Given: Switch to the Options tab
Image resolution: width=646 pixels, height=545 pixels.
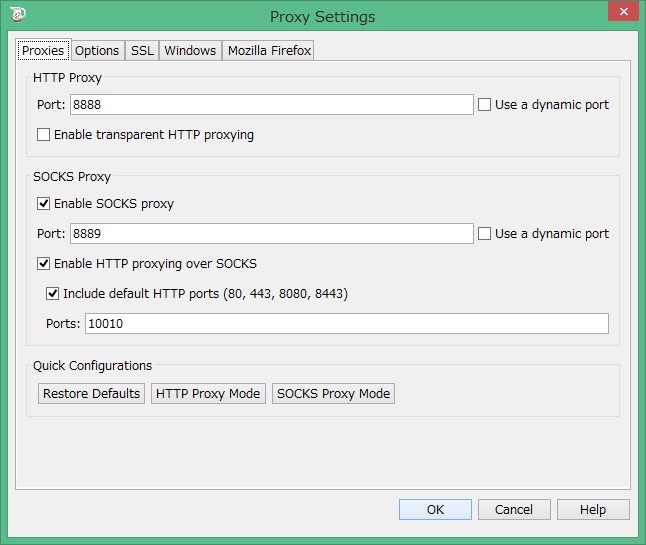Looking at the screenshot, I should click(97, 50).
